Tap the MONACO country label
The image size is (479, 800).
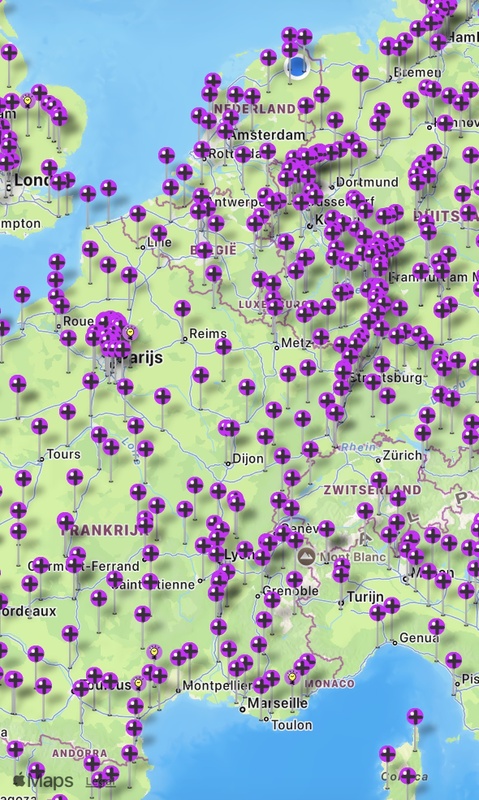(330, 683)
